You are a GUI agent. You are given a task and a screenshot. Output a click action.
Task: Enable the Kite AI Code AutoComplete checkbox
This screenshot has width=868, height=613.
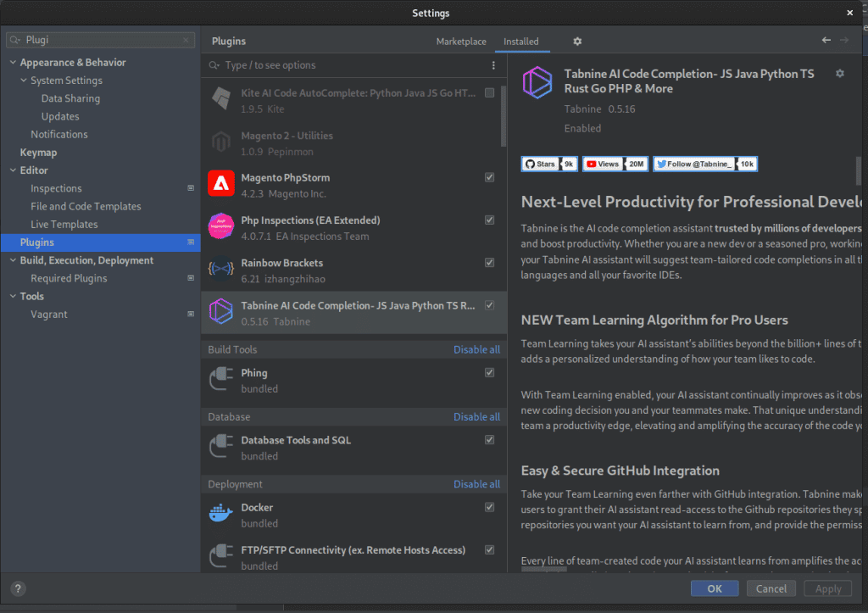[x=489, y=92]
